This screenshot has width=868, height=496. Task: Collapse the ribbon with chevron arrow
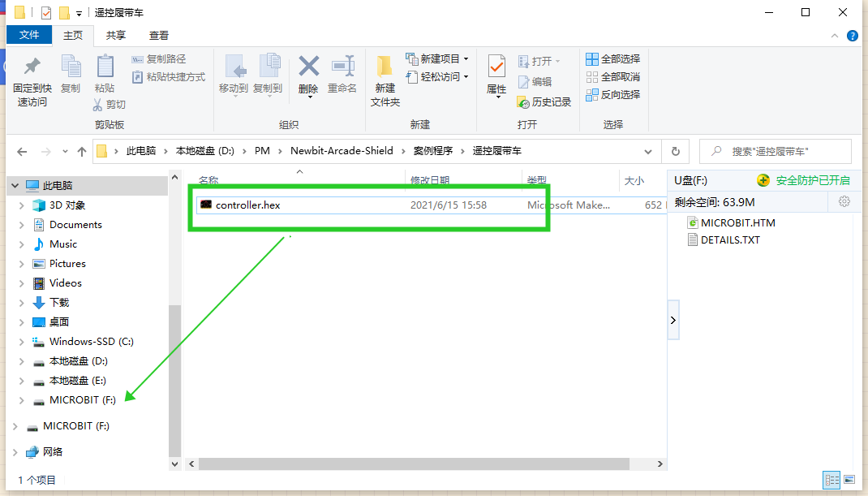(835, 36)
